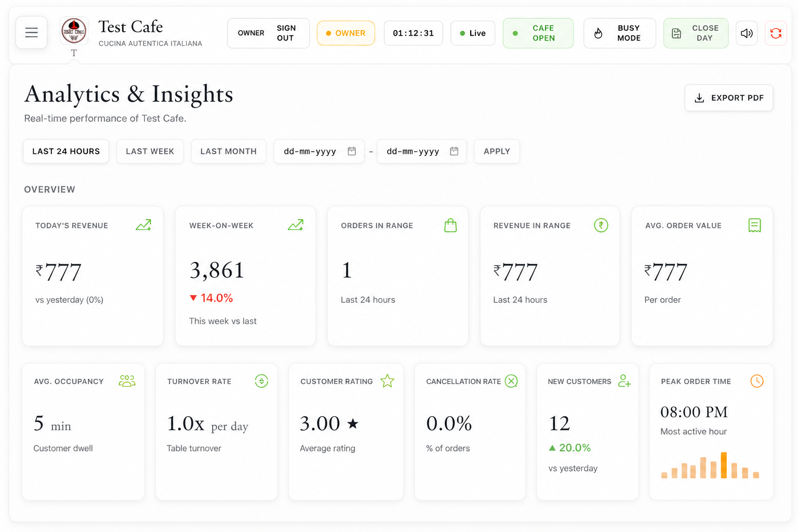This screenshot has height=532, width=798.
Task: Click the orange Owner role badge
Action: tap(346, 33)
